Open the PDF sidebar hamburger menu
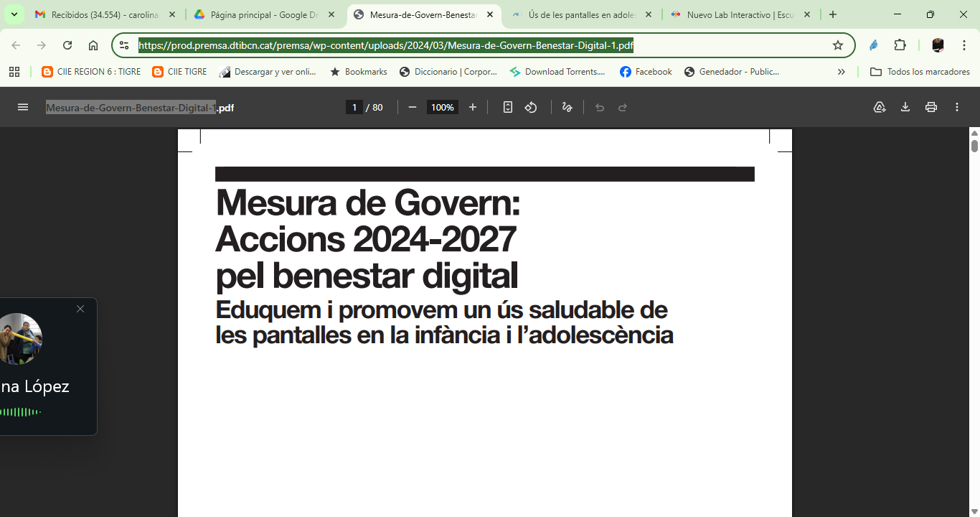This screenshot has height=517, width=980. (23, 106)
